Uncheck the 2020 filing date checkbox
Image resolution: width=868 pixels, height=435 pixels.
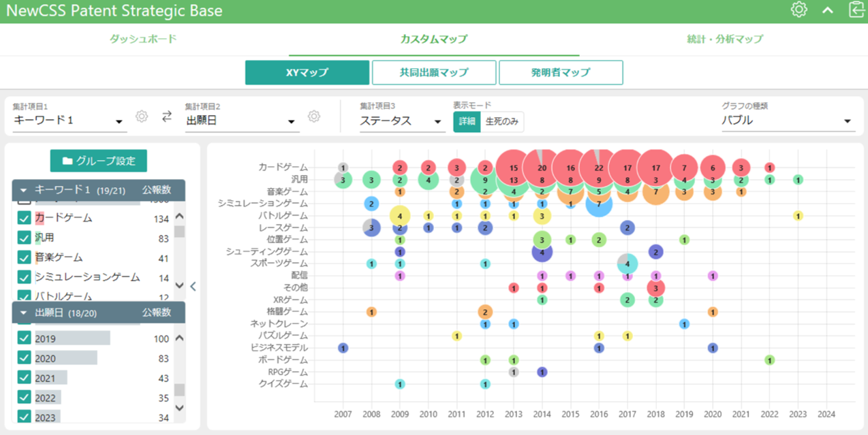24,358
